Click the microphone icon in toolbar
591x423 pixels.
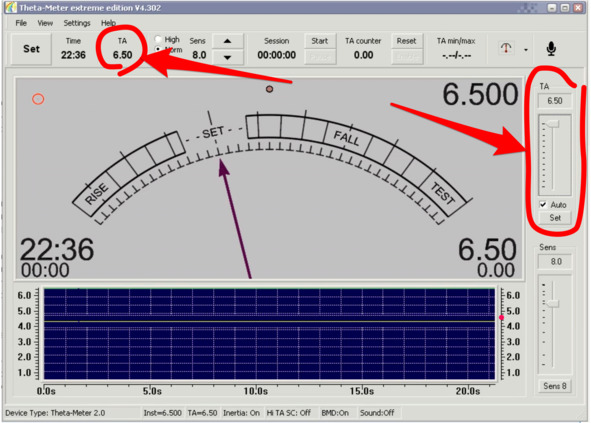pos(551,49)
